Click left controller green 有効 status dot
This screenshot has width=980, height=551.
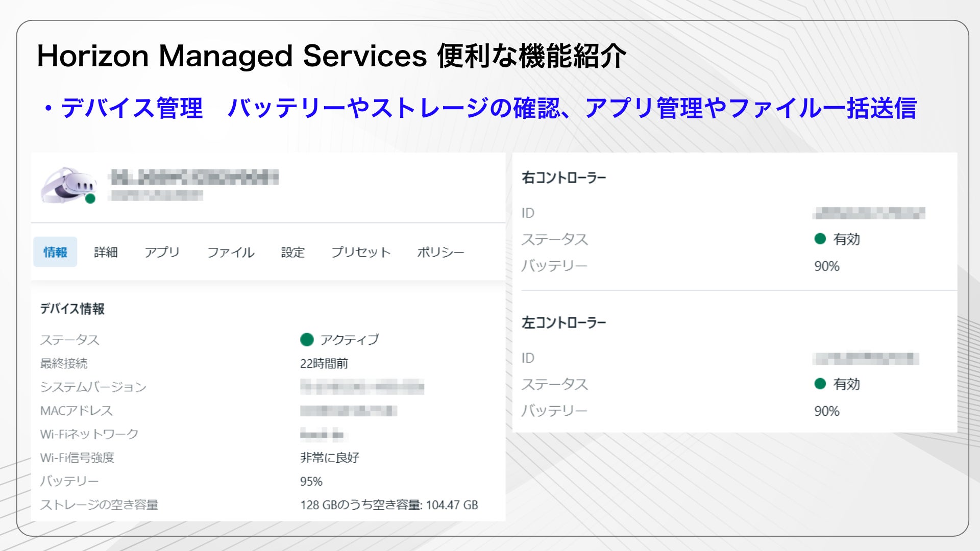click(820, 384)
